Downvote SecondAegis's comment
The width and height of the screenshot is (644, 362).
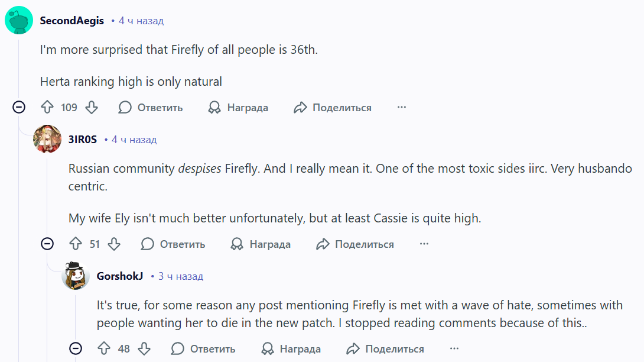point(91,108)
